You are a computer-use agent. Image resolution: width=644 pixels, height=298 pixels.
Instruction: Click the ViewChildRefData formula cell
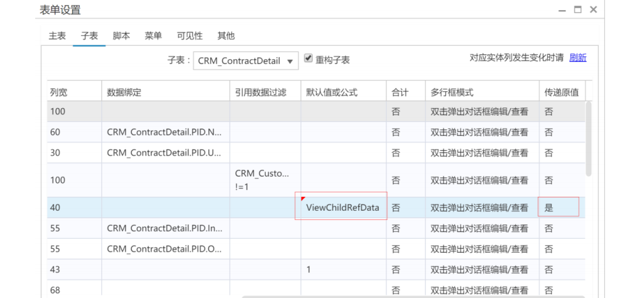pyautogui.click(x=342, y=207)
